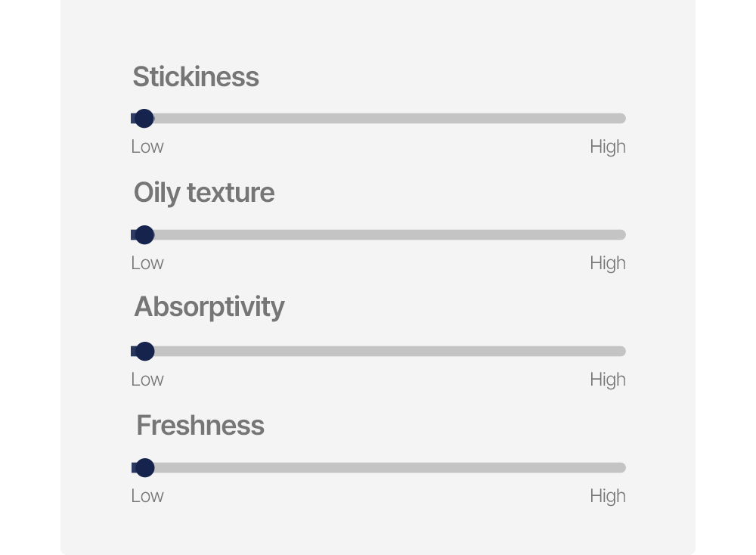Set Freshness slider to track midpoint
756x555 pixels.
pyautogui.click(x=379, y=468)
